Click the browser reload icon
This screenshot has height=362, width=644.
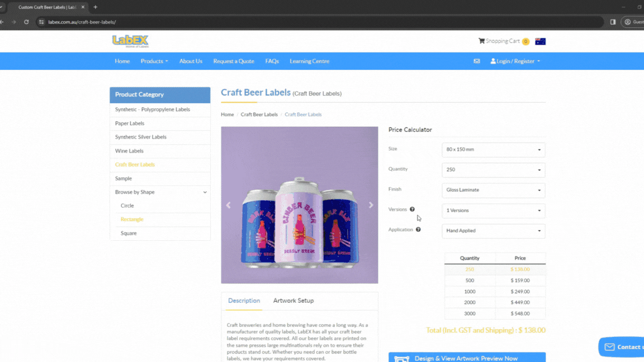click(26, 22)
